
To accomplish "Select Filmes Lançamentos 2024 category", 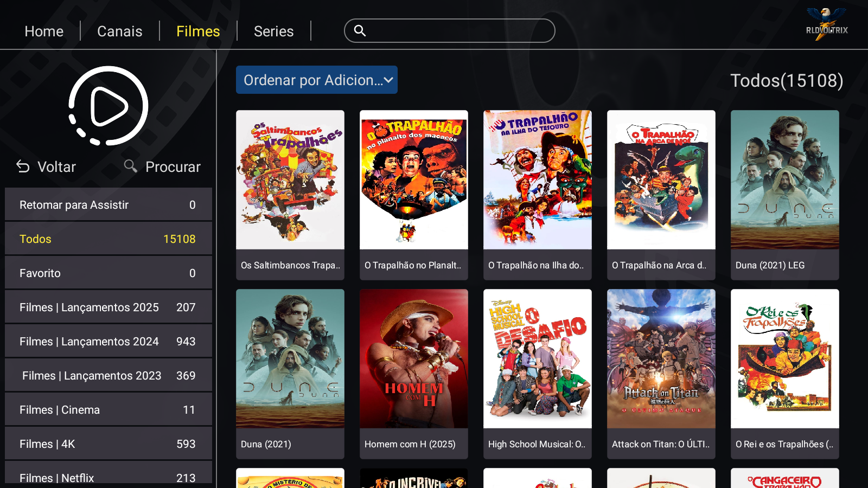I will click(x=108, y=342).
